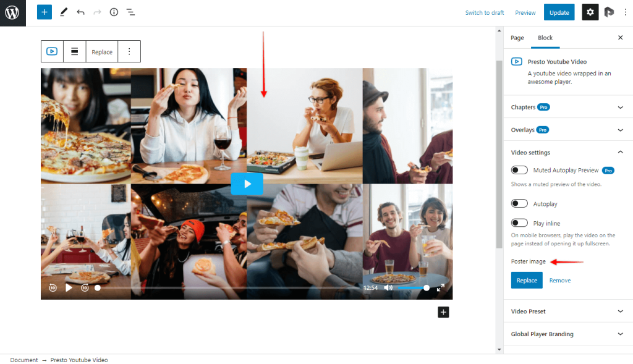Click the scrollbar down arrow
The height and width of the screenshot is (364, 633).
click(499, 349)
